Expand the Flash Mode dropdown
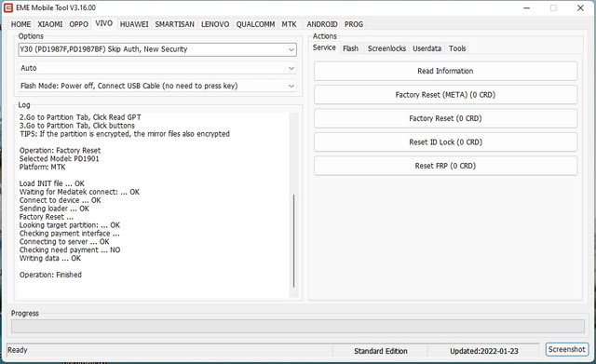The image size is (596, 364). pos(157,86)
